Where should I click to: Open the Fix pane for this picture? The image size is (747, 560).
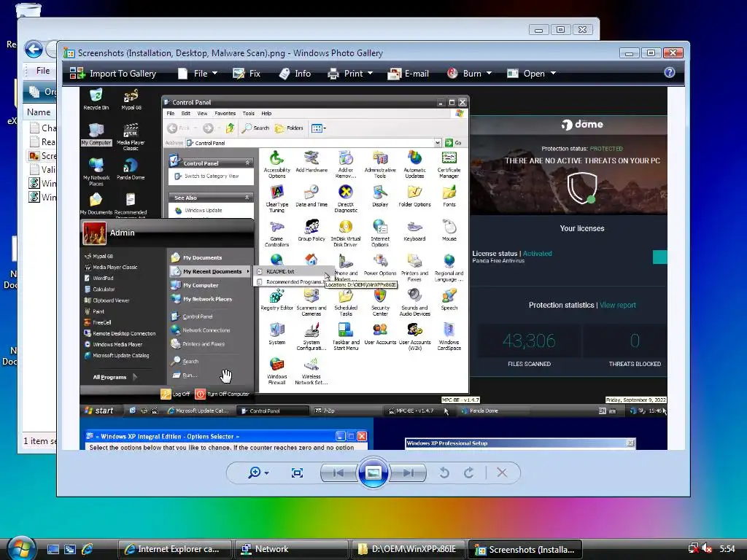tap(247, 74)
